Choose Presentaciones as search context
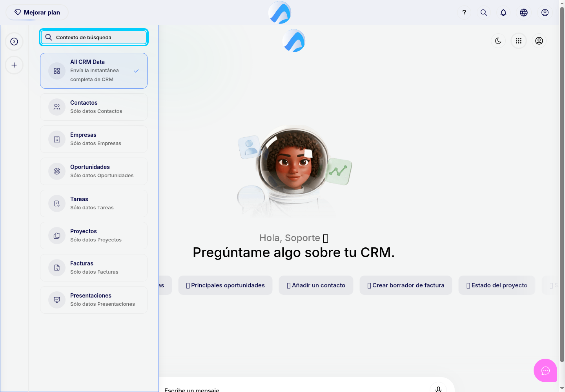This screenshot has height=392, width=565. (x=94, y=300)
